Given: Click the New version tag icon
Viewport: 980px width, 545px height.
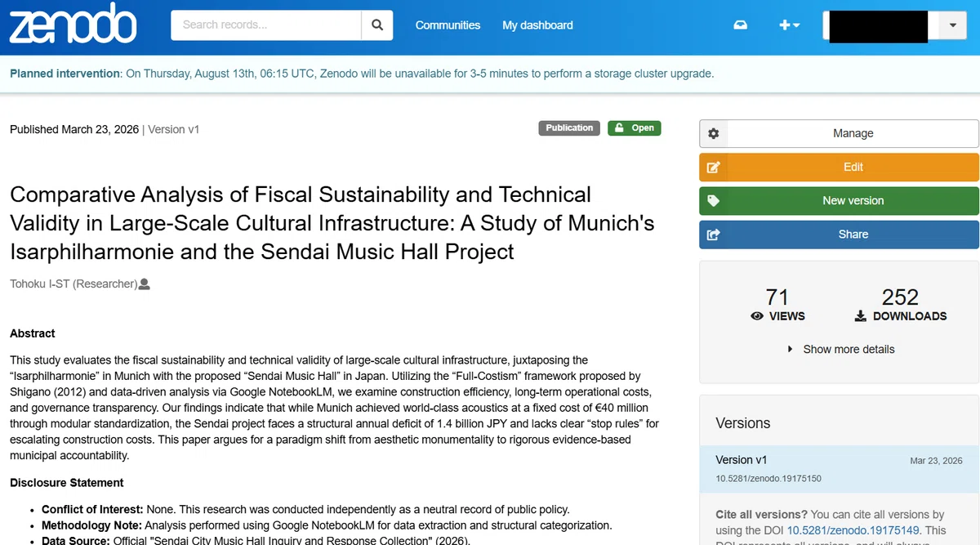Looking at the screenshot, I should point(713,200).
